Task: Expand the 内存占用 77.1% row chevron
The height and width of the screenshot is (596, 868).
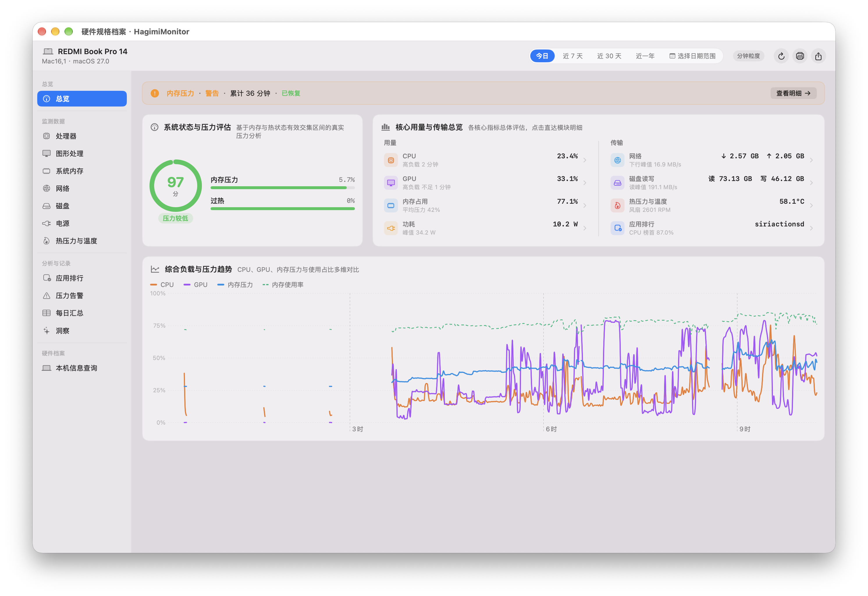Action: [x=584, y=205]
